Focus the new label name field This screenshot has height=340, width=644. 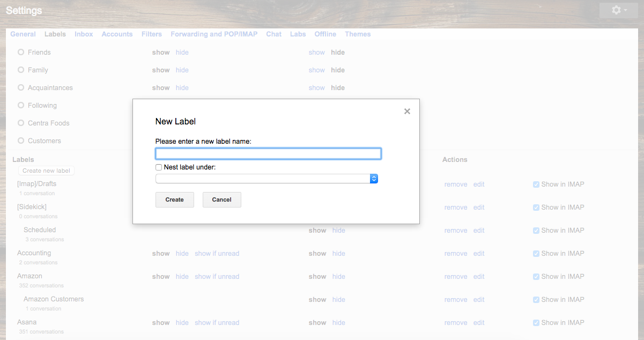pyautogui.click(x=268, y=154)
